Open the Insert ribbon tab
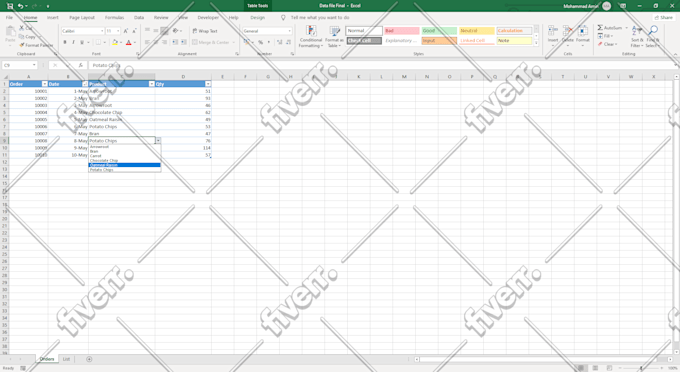The image size is (680, 372). (52, 18)
